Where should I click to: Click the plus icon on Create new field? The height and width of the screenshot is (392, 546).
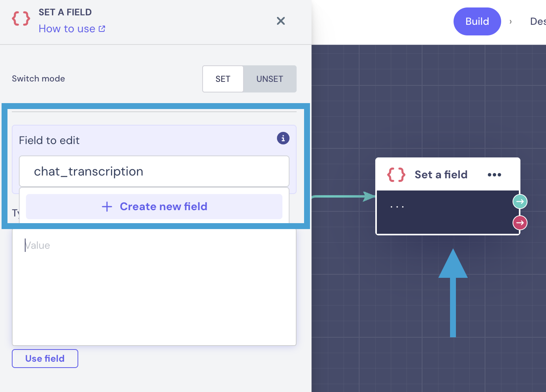[x=107, y=207]
